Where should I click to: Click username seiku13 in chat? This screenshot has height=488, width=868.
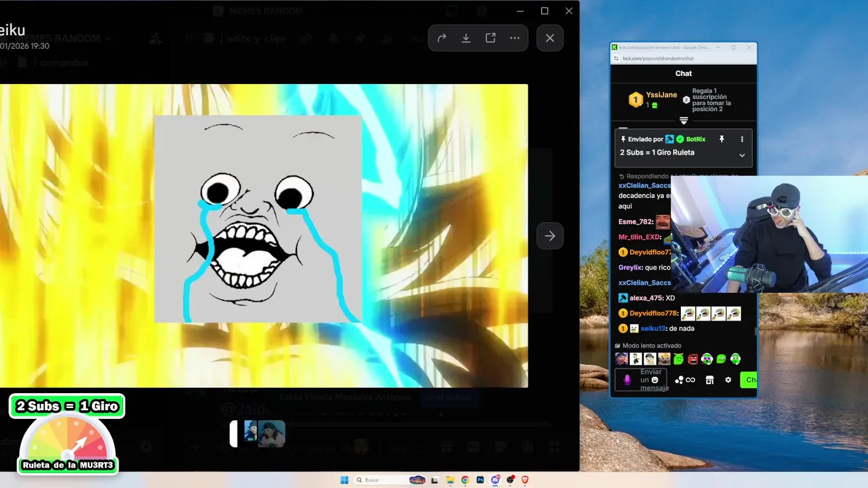click(652, 329)
